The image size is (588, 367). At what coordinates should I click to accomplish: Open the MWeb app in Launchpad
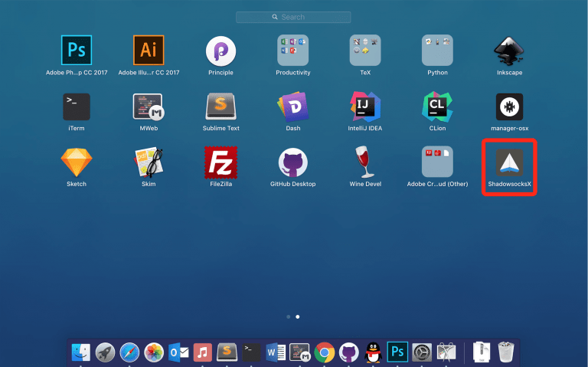click(149, 107)
